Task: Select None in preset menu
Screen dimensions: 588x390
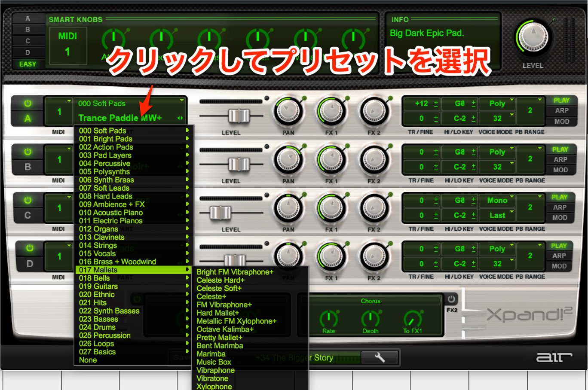Action: tap(88, 360)
